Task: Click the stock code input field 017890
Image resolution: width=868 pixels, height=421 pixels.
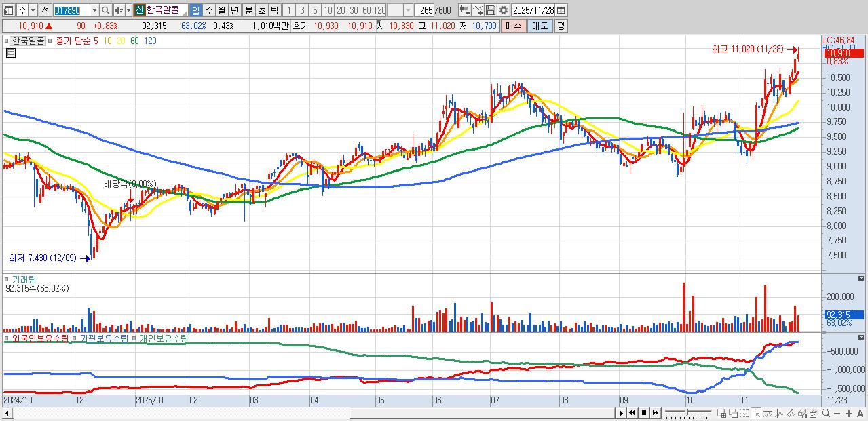Action: pyautogui.click(x=71, y=10)
